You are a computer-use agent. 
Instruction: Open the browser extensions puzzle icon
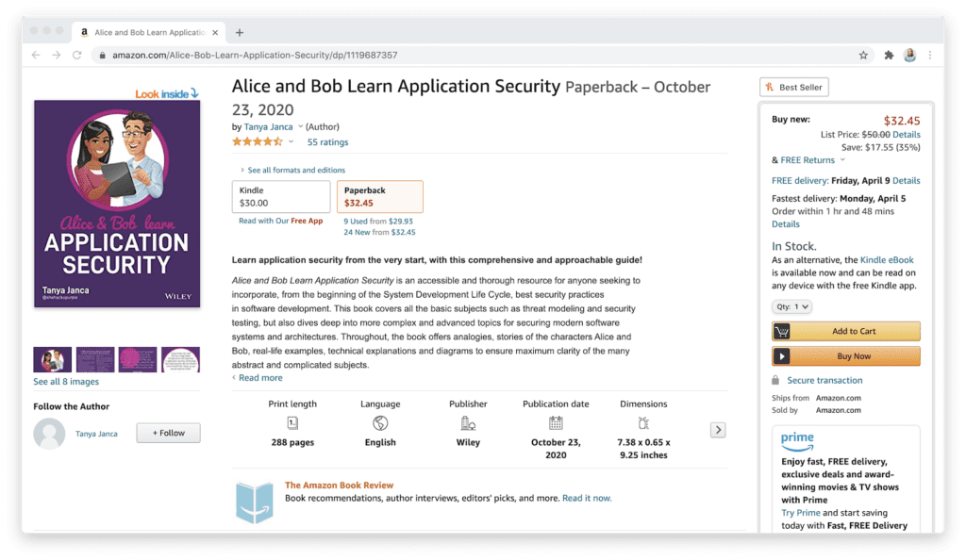889,55
